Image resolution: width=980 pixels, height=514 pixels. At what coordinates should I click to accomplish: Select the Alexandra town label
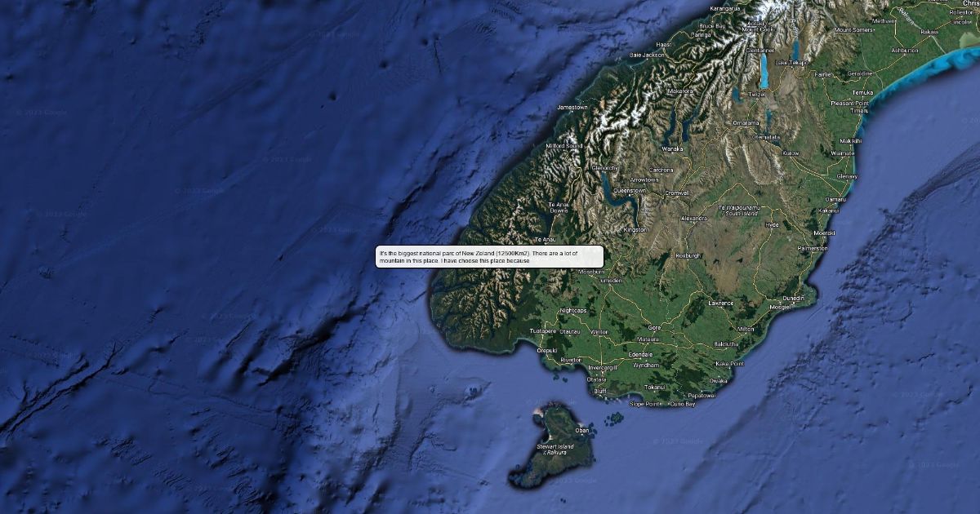pyautogui.click(x=693, y=219)
